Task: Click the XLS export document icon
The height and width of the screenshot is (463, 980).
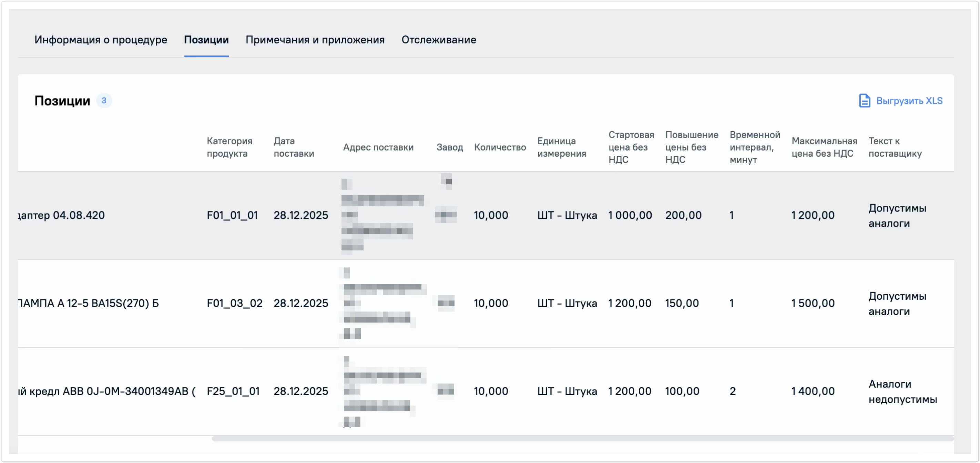Action: 864,101
